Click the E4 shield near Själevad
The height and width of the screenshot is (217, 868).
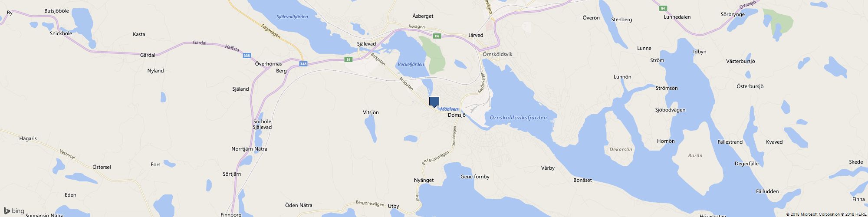pyautogui.click(x=348, y=59)
